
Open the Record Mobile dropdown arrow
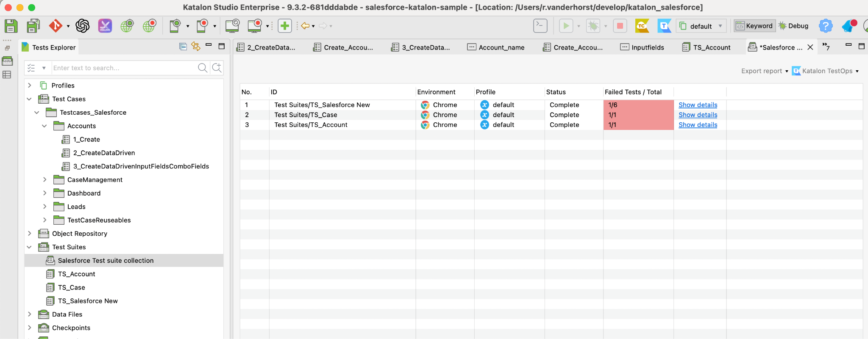pyautogui.click(x=215, y=26)
